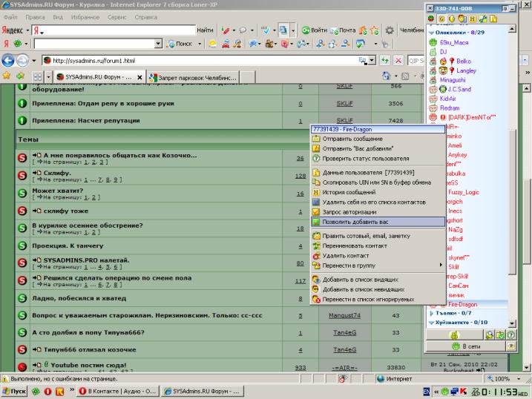The height and width of the screenshot is (399, 532).
Task: Switch to 'Запрет парковок Челябинс...' tab
Action: point(193,78)
